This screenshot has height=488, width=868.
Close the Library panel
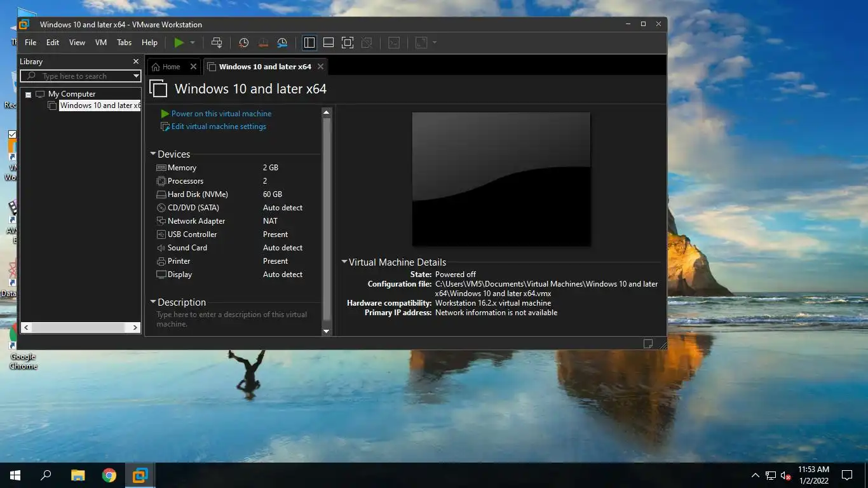coord(135,62)
